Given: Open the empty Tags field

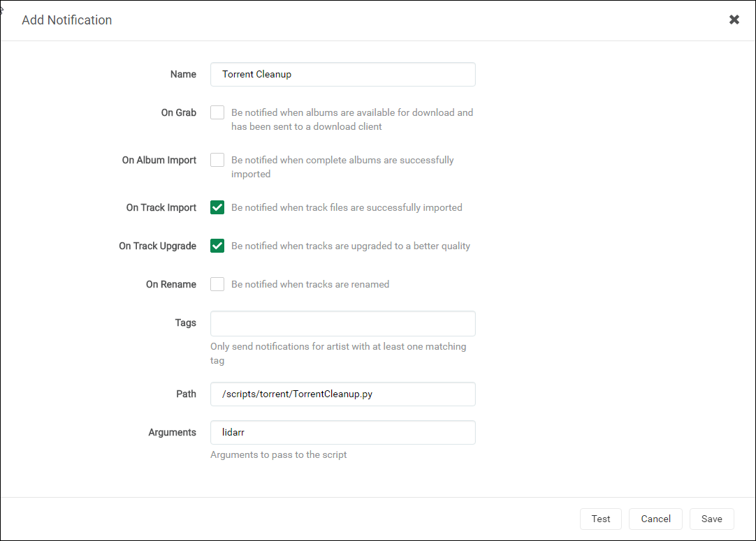Looking at the screenshot, I should point(342,323).
